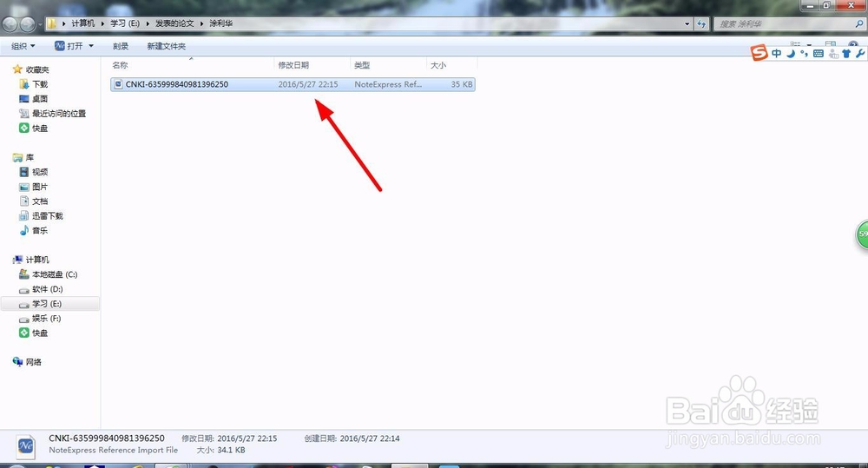Image resolution: width=868 pixels, height=468 pixels.
Task: Open Sogou toolbox wrench icon
Action: point(859,54)
